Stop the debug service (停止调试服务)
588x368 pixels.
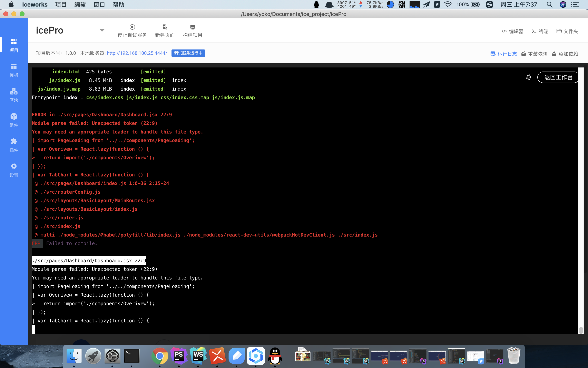click(132, 31)
